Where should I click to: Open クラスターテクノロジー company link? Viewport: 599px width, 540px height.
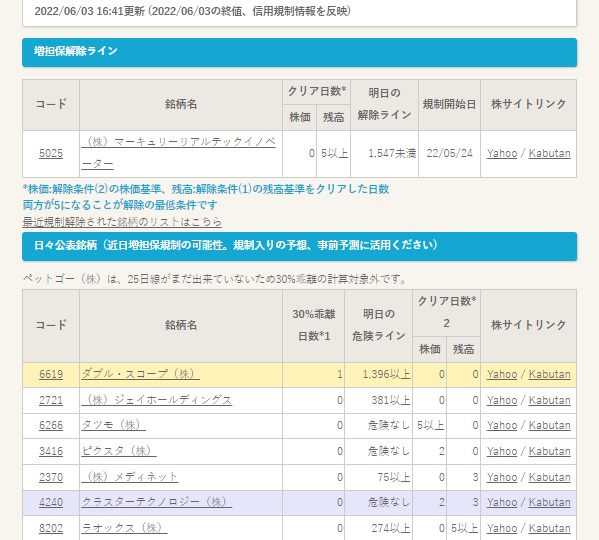[x=157, y=502]
